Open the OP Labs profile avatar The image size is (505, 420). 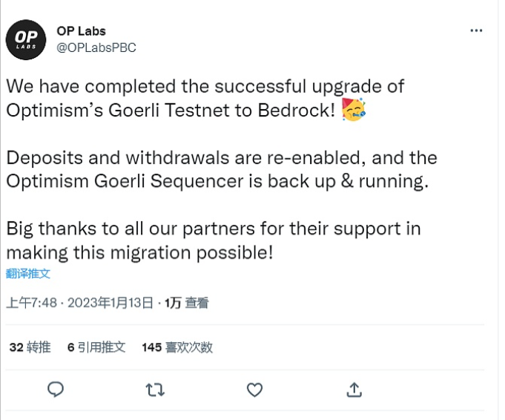28,39
